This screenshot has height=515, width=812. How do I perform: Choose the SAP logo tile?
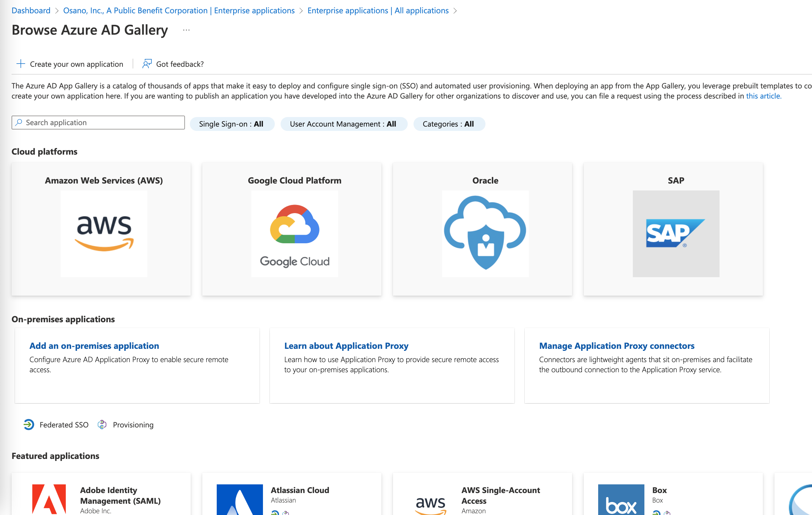[676, 234]
